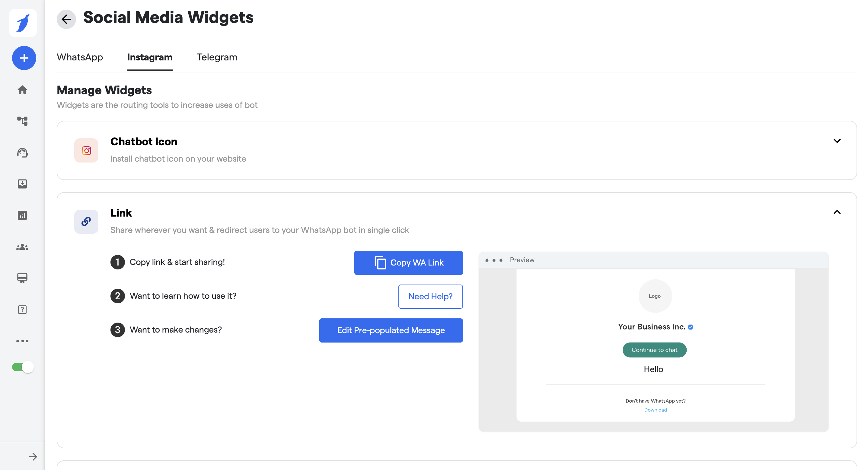Screen dimensions: 868x470
Task: Collapse the Link section chevron
Action: [837, 212]
